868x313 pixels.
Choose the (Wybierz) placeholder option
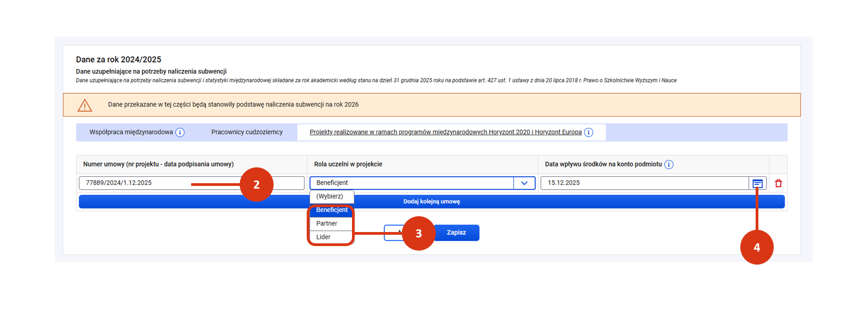click(x=330, y=197)
